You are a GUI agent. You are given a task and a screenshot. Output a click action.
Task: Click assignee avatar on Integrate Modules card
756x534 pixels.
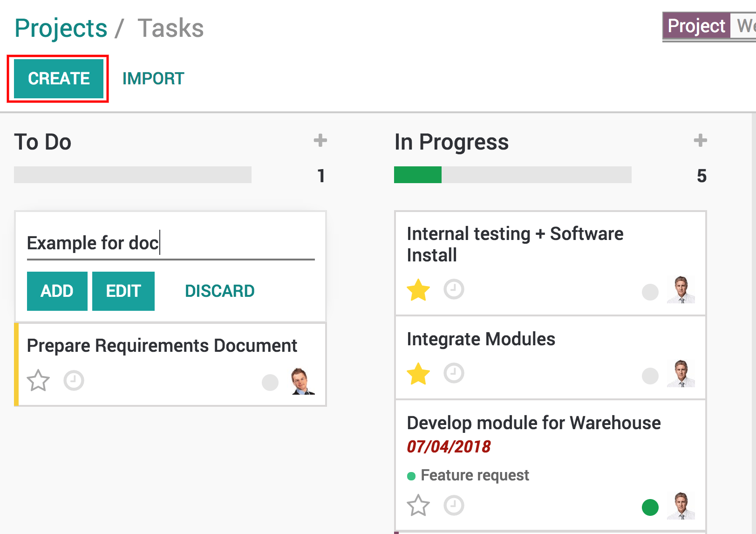(x=681, y=373)
